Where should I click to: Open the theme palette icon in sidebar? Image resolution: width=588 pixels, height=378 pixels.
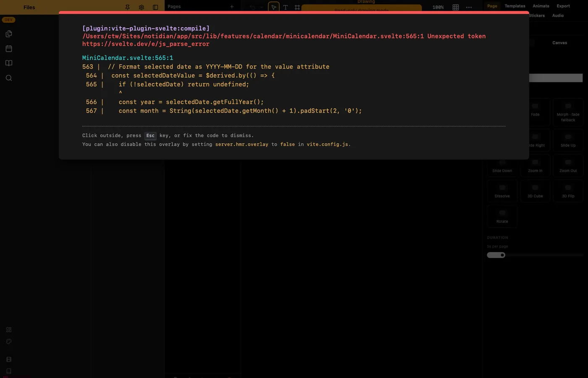pyautogui.click(x=9, y=341)
